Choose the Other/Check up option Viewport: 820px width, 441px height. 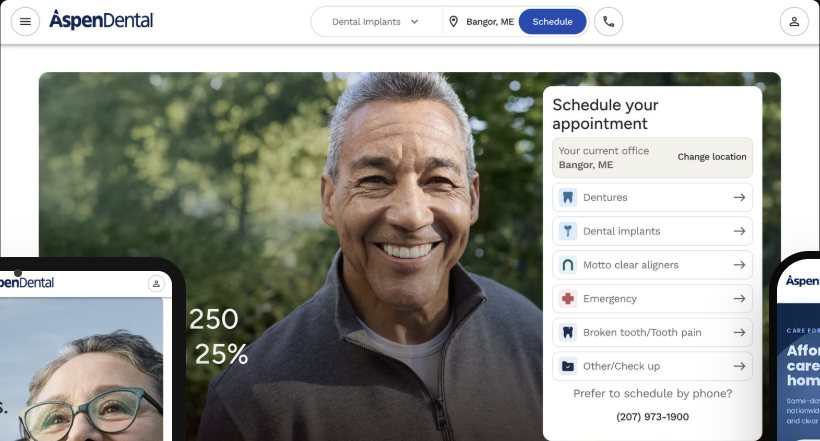click(x=652, y=366)
